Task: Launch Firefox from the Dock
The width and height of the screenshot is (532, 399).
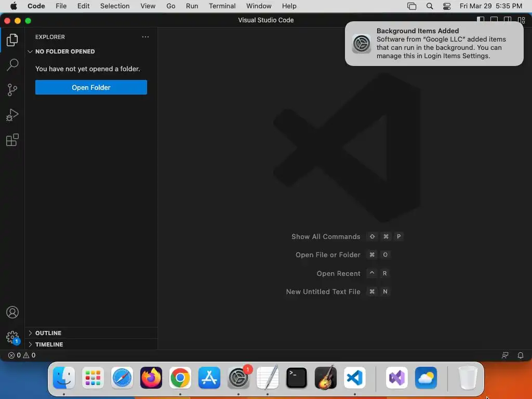Action: point(151,378)
